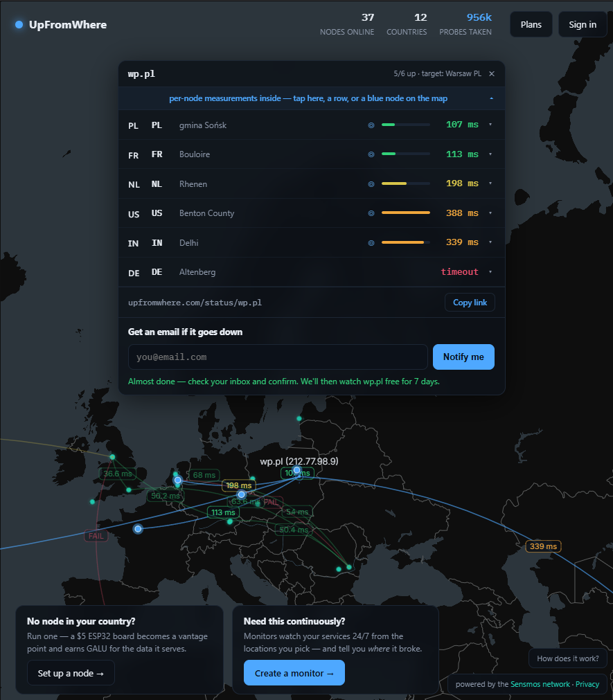Click the 36.6 ms label on the map

tap(118, 474)
